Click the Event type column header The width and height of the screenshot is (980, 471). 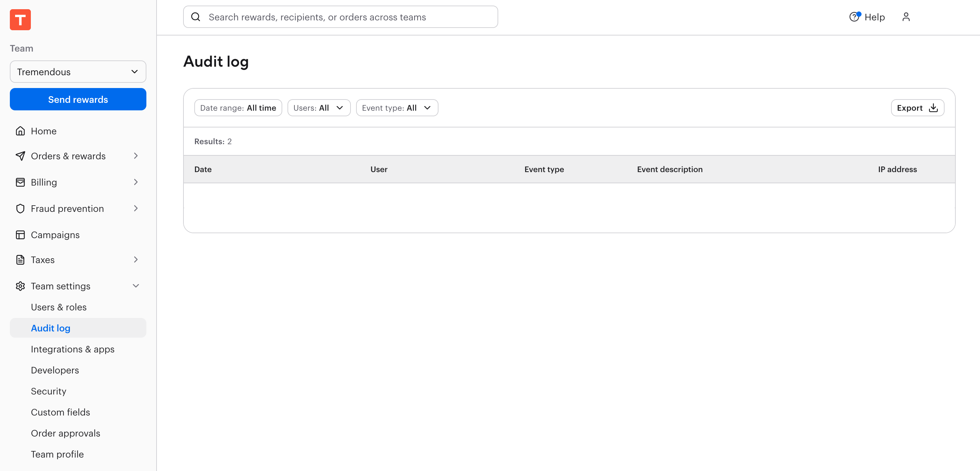pyautogui.click(x=544, y=169)
